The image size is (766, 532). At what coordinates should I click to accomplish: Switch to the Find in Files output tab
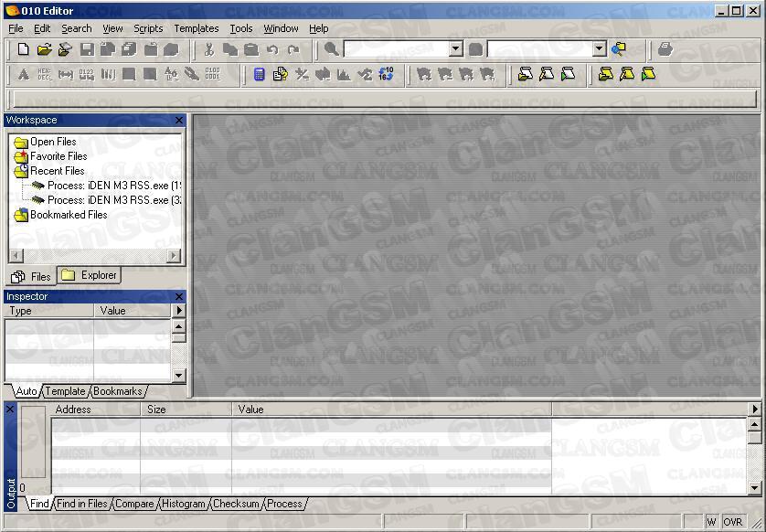click(81, 504)
